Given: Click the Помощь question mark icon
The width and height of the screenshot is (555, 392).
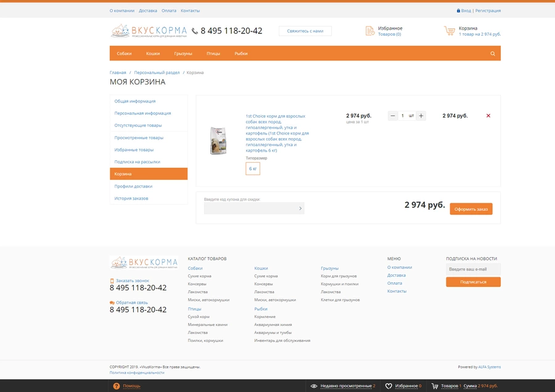Looking at the screenshot, I should coord(116,386).
